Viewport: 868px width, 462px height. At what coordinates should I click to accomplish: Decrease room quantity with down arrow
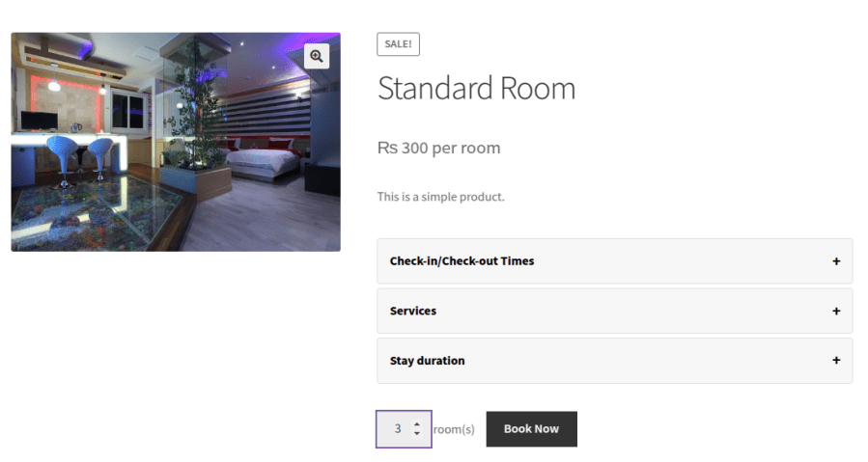click(x=417, y=434)
